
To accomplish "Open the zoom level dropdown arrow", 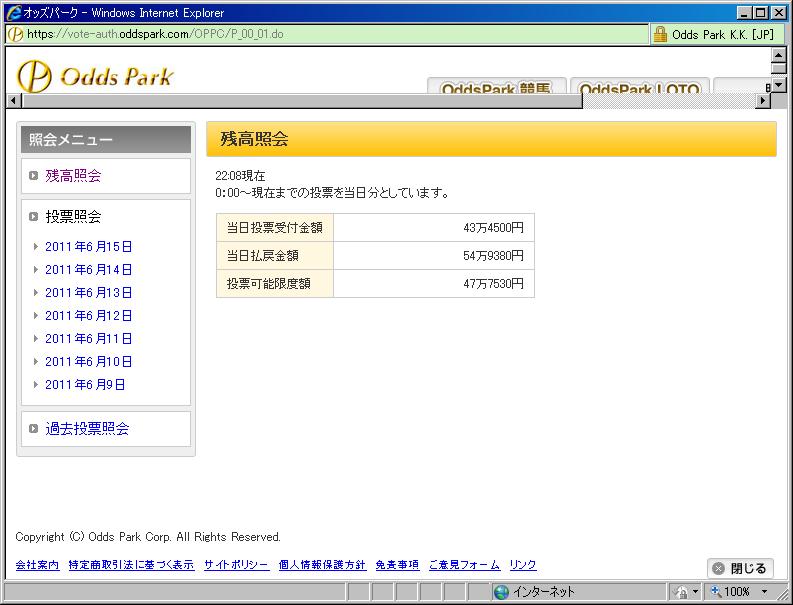I will pyautogui.click(x=764, y=591).
